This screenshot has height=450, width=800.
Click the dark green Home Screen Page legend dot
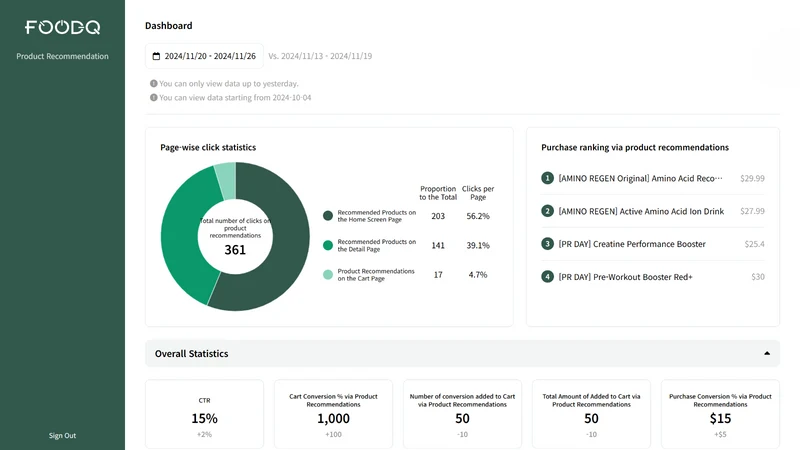[328, 216]
